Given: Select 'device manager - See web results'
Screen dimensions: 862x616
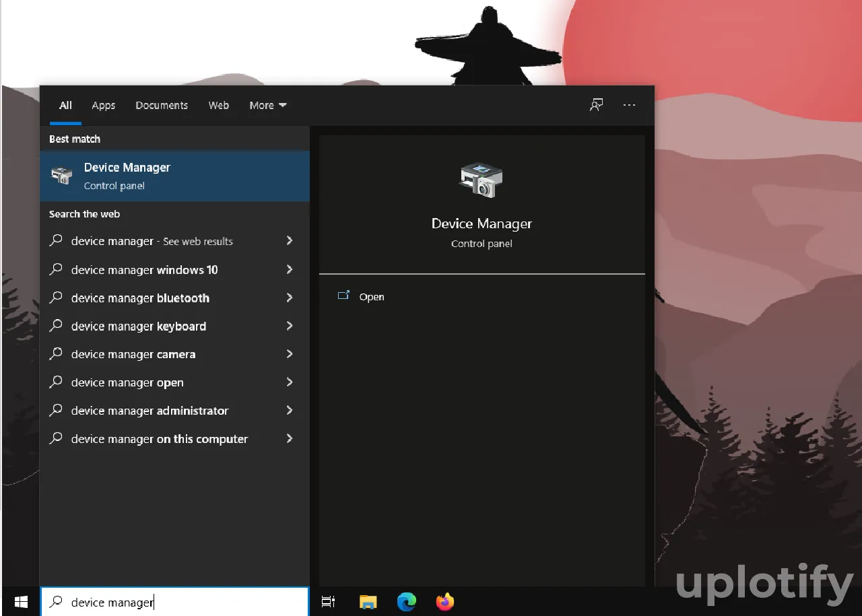Looking at the screenshot, I should (175, 241).
